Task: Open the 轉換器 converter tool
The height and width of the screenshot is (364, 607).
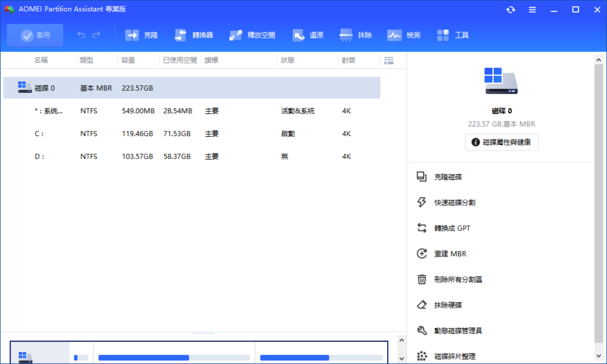Action: coord(194,35)
